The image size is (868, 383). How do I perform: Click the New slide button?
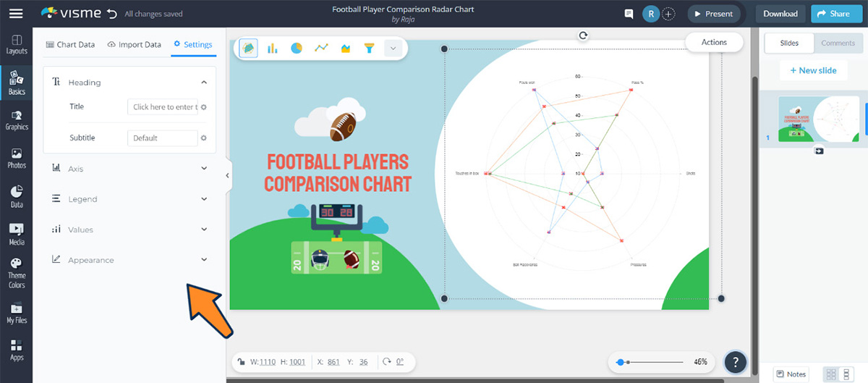click(x=813, y=70)
